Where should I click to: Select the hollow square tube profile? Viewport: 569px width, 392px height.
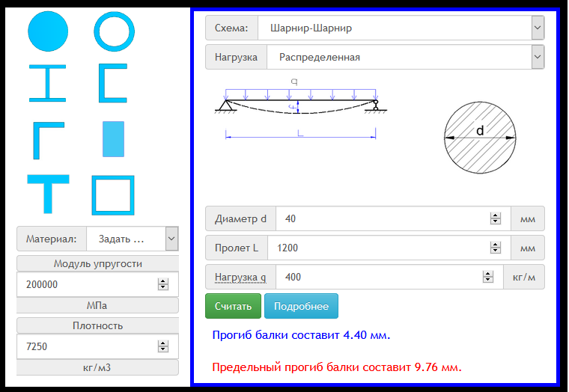pos(113,195)
